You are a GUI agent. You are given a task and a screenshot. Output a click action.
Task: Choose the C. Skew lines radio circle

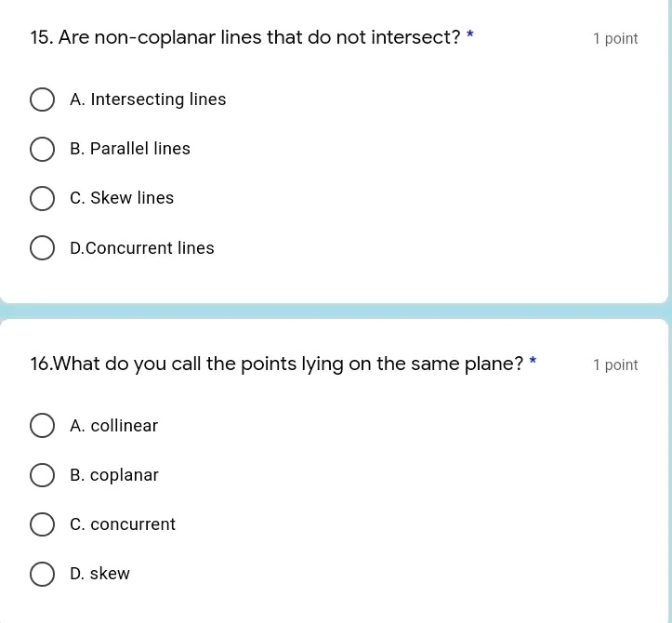click(43, 198)
